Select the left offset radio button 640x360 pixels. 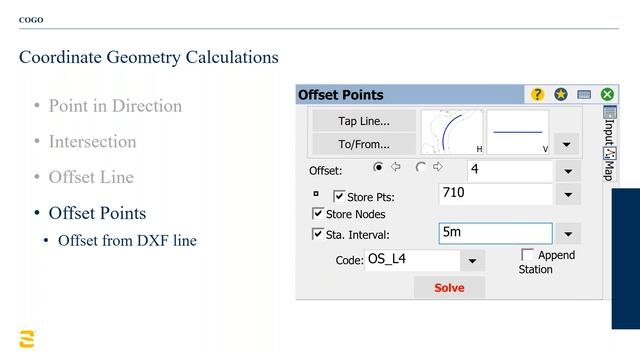point(378,167)
